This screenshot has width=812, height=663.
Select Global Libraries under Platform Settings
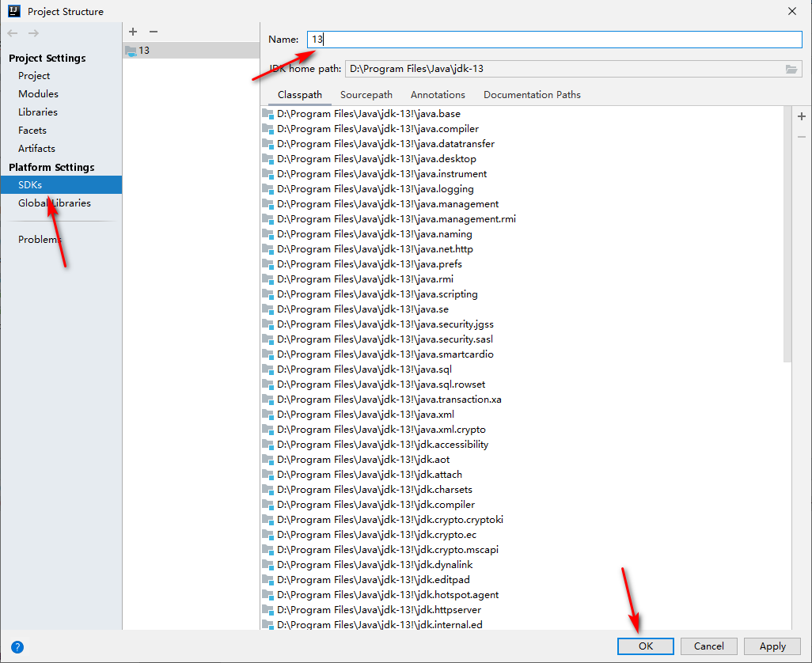pyautogui.click(x=54, y=203)
